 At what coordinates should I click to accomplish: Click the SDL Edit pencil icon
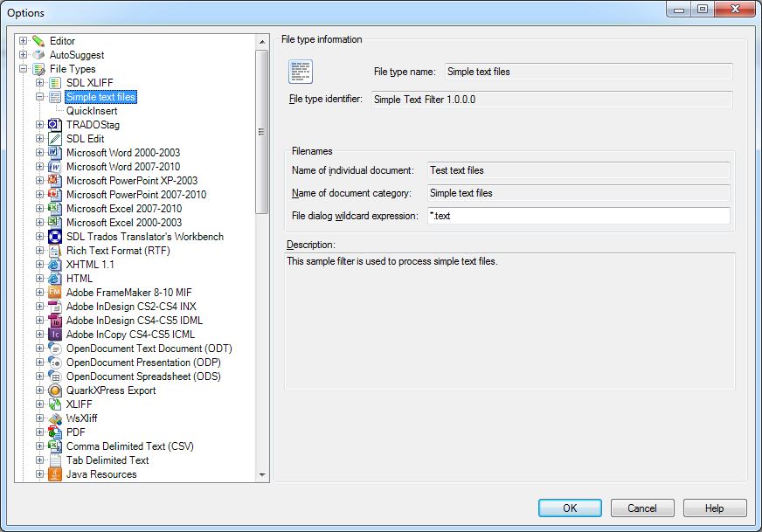[x=55, y=139]
